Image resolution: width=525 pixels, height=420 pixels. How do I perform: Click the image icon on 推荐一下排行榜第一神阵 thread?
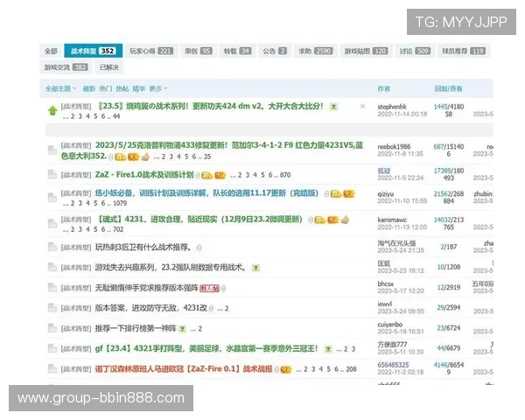pyautogui.click(x=182, y=329)
